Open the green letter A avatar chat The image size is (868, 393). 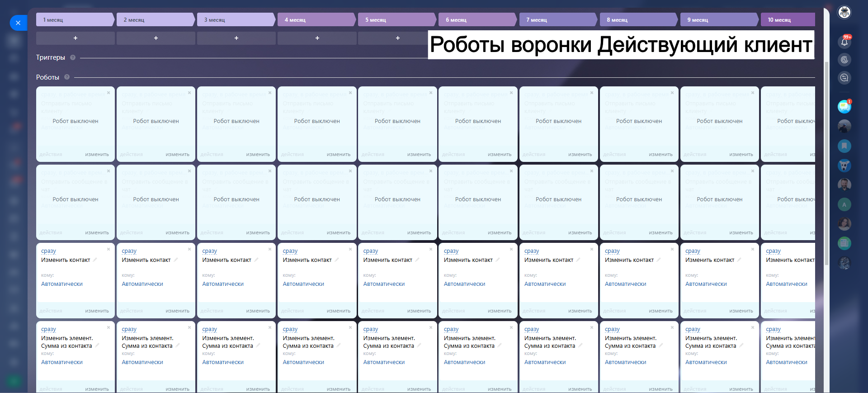tap(844, 204)
